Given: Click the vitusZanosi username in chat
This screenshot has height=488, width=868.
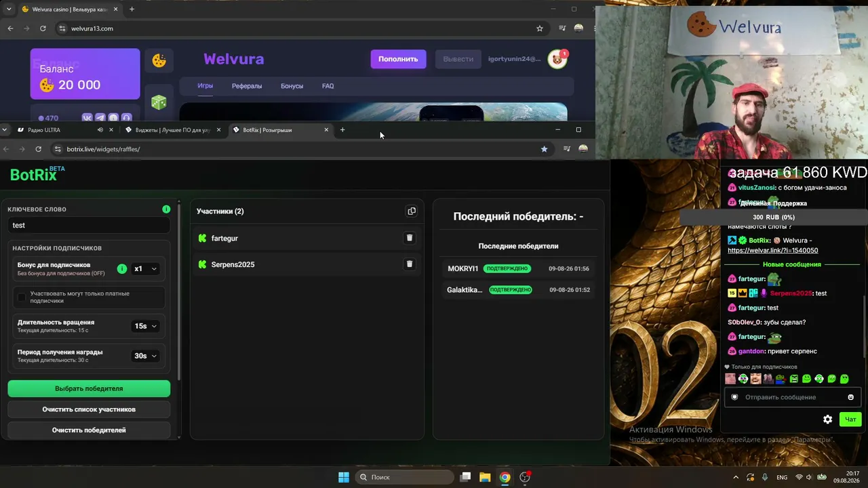Looking at the screenshot, I should (756, 188).
